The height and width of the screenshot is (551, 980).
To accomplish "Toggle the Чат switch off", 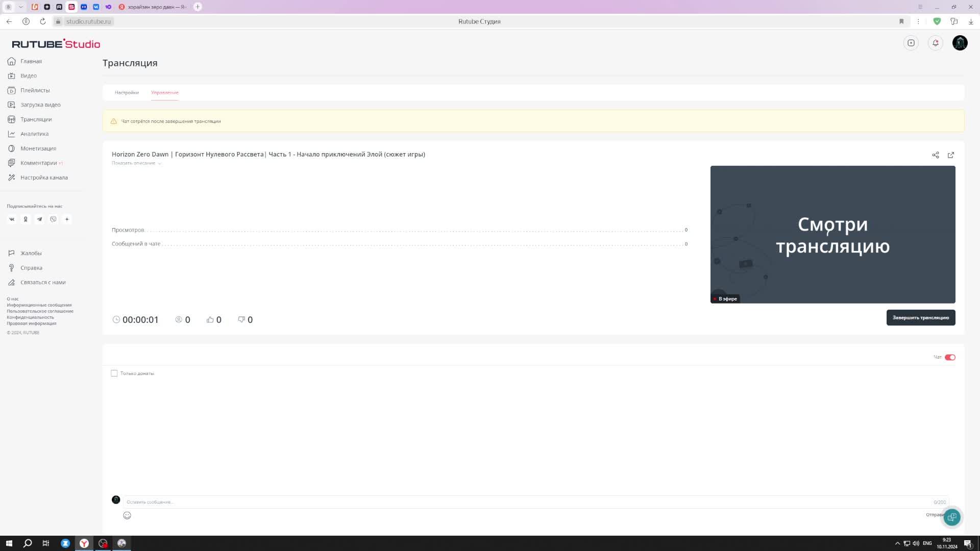I will [950, 357].
